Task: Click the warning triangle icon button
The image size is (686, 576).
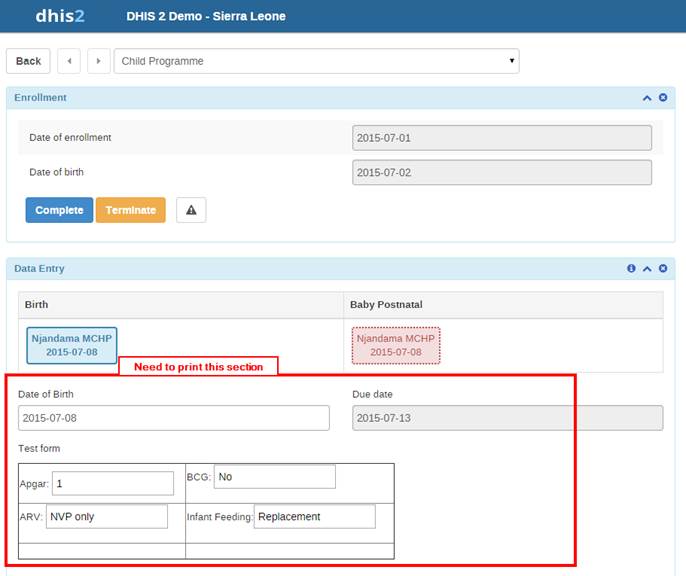Action: tap(191, 210)
